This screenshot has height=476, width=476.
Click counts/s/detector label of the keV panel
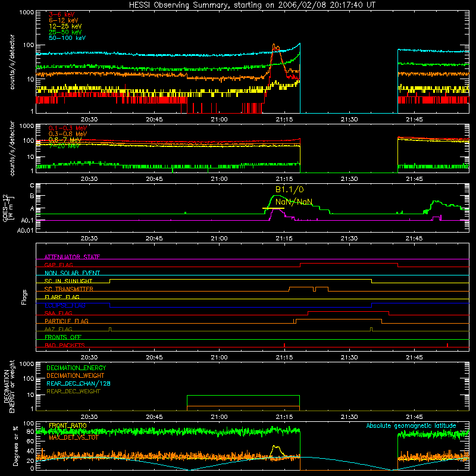pyautogui.click(x=12, y=62)
